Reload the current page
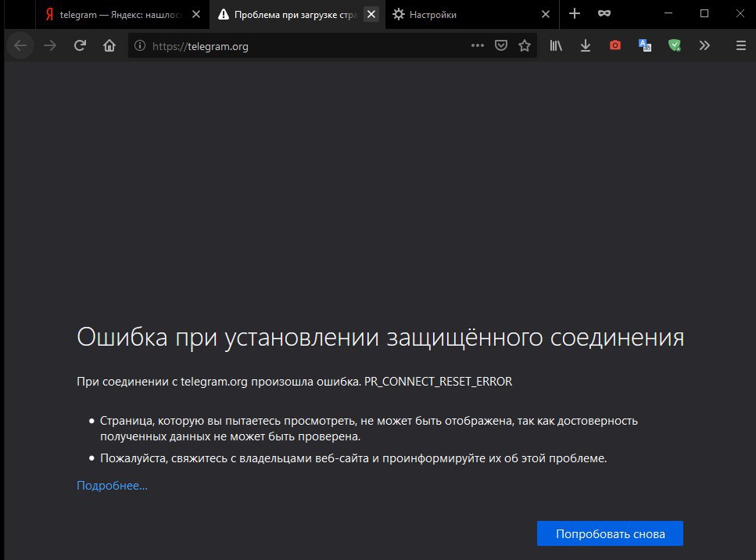This screenshot has height=560, width=756. pyautogui.click(x=80, y=46)
